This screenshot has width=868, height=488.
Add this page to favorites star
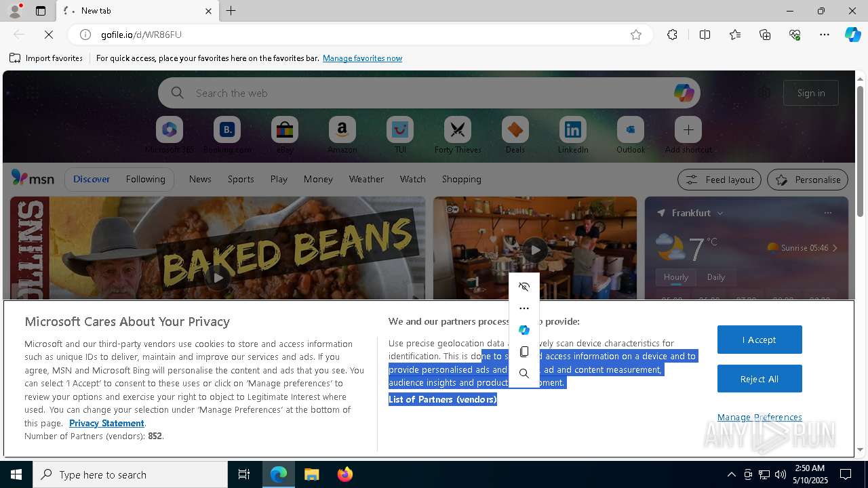click(636, 35)
